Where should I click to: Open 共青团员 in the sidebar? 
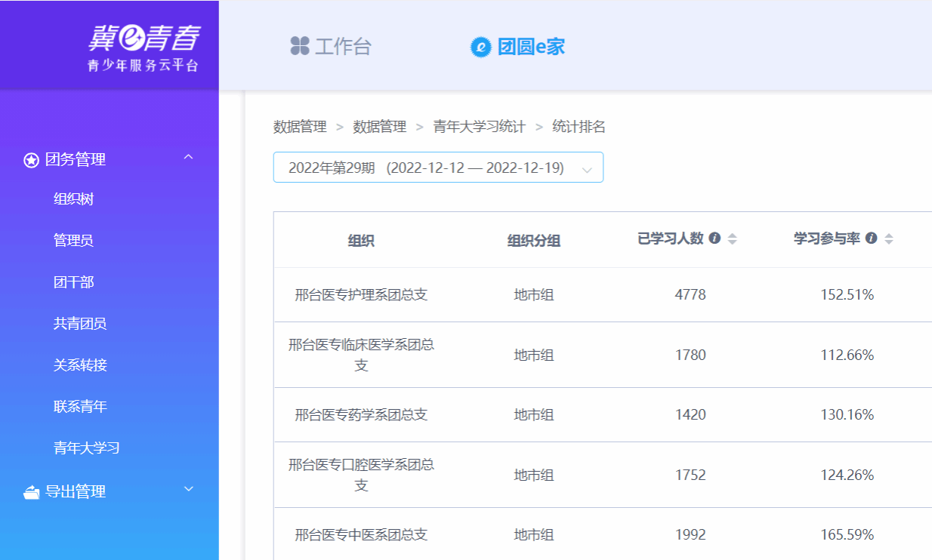tap(80, 324)
